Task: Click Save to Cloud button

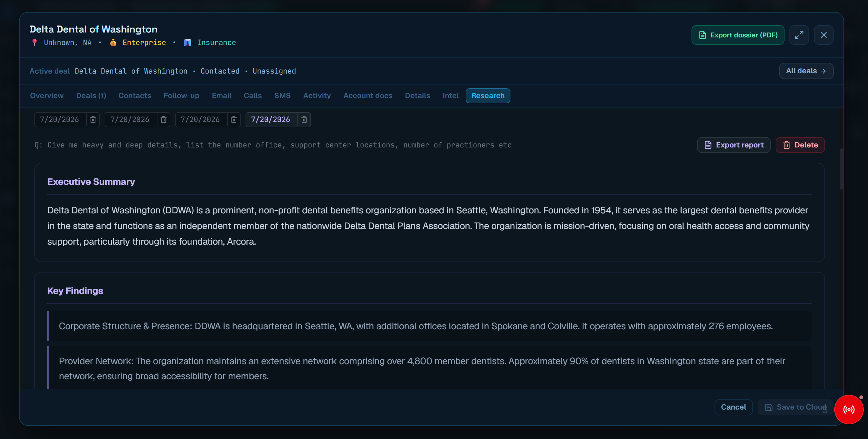Action: 796,407
